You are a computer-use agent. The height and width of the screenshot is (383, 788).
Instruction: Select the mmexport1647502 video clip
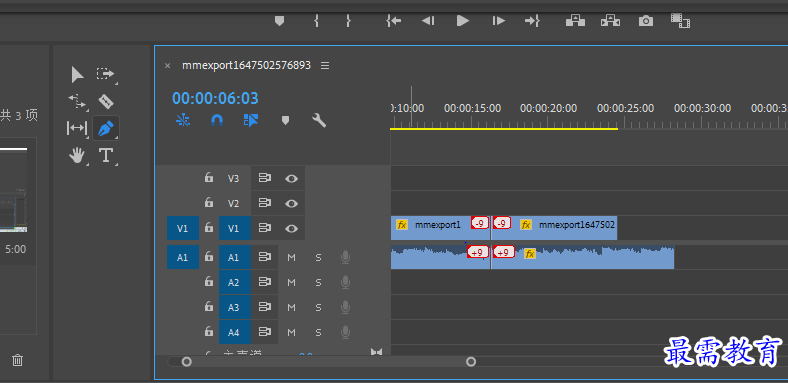click(x=554, y=228)
